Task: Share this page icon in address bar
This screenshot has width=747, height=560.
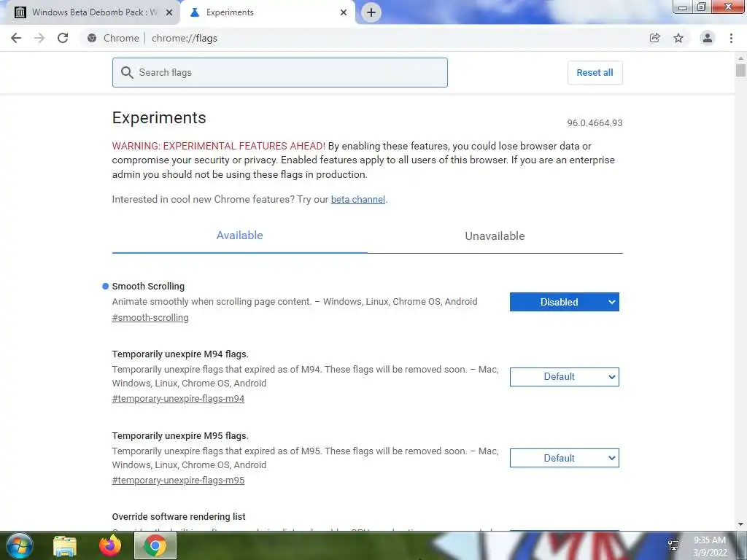Action: click(x=655, y=38)
